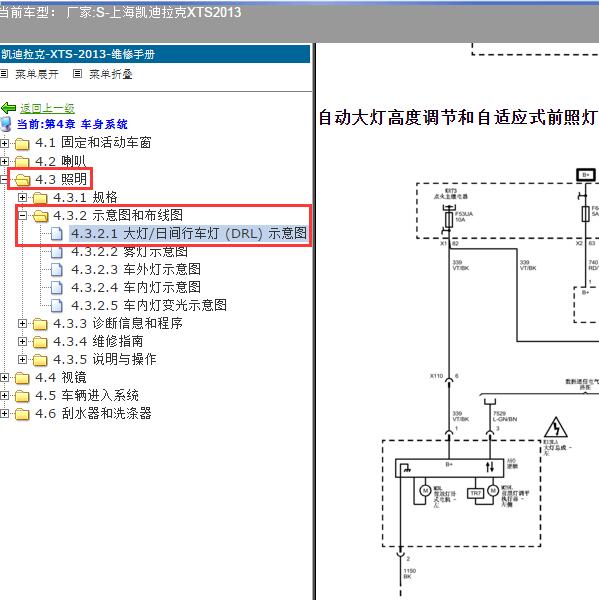This screenshot has width=599, height=600.
Task: Click document icon of 4.3.2.5 车内灯变光示意图
Action: (57, 305)
